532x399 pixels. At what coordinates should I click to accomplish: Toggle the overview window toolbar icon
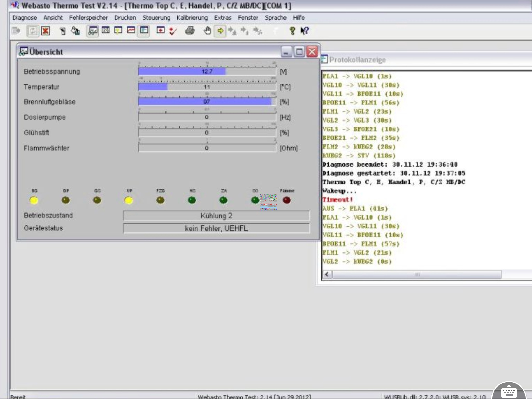click(93, 31)
